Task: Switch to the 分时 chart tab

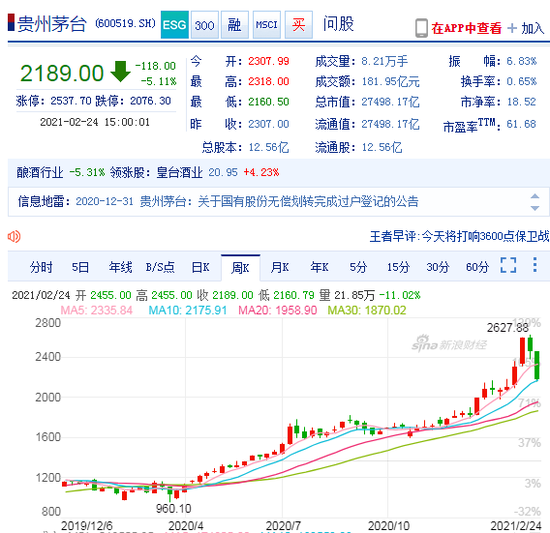Action: (x=41, y=267)
